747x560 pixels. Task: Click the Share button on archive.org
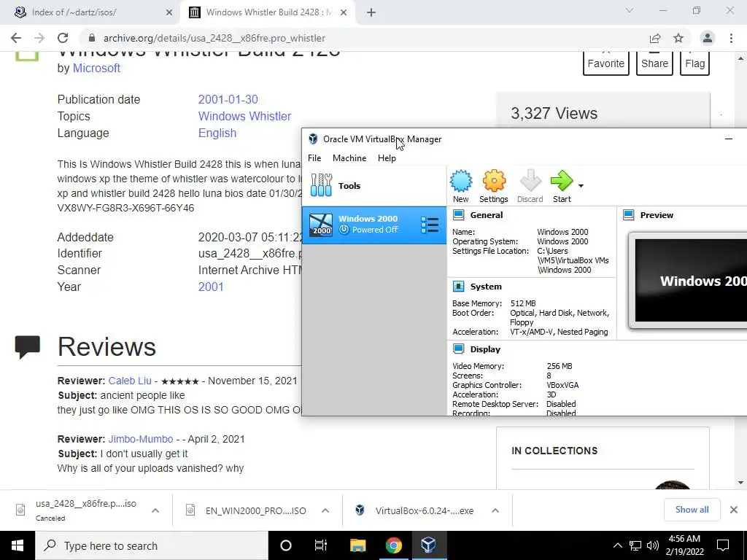click(x=654, y=63)
